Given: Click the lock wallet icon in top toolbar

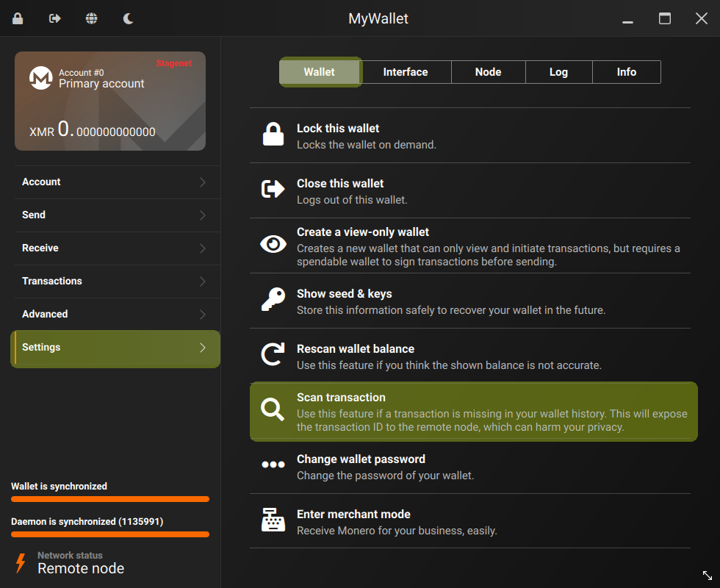Looking at the screenshot, I should point(18,18).
